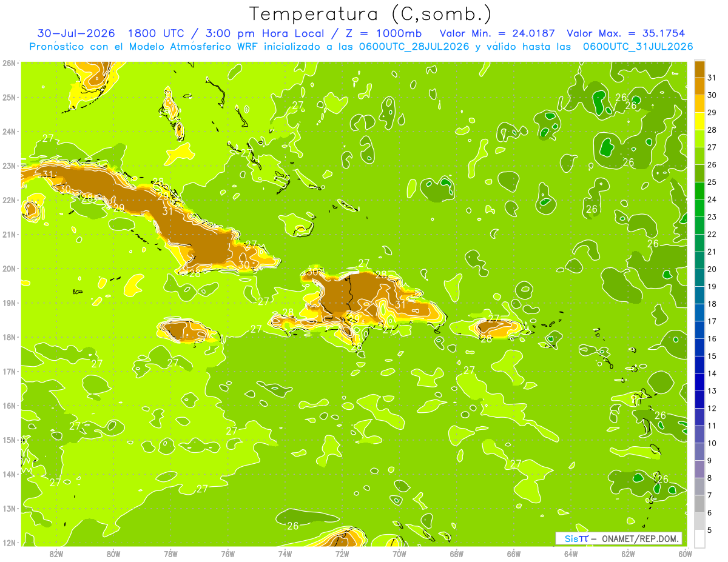
Task: Click the '31' color bar label
Action: pyautogui.click(x=712, y=78)
